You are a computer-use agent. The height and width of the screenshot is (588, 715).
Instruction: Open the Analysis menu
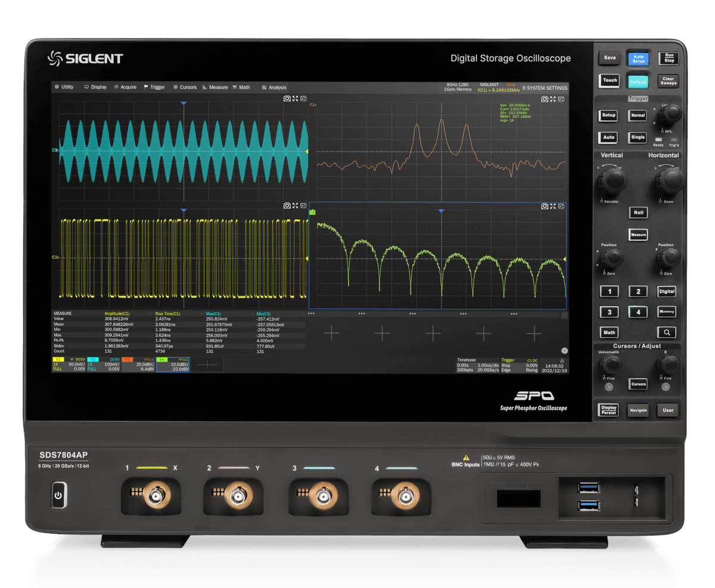pos(274,87)
